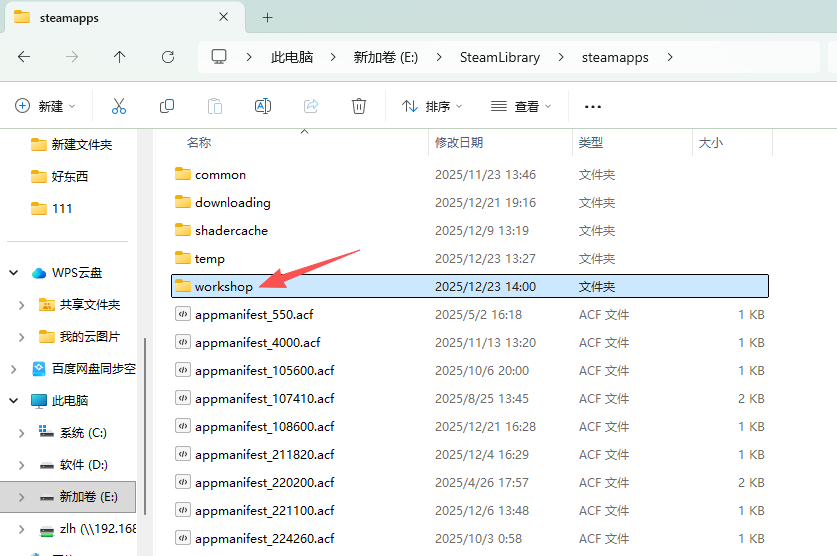The width and height of the screenshot is (837, 556).
Task: Click the Rename icon in toolbar
Action: pos(263,106)
